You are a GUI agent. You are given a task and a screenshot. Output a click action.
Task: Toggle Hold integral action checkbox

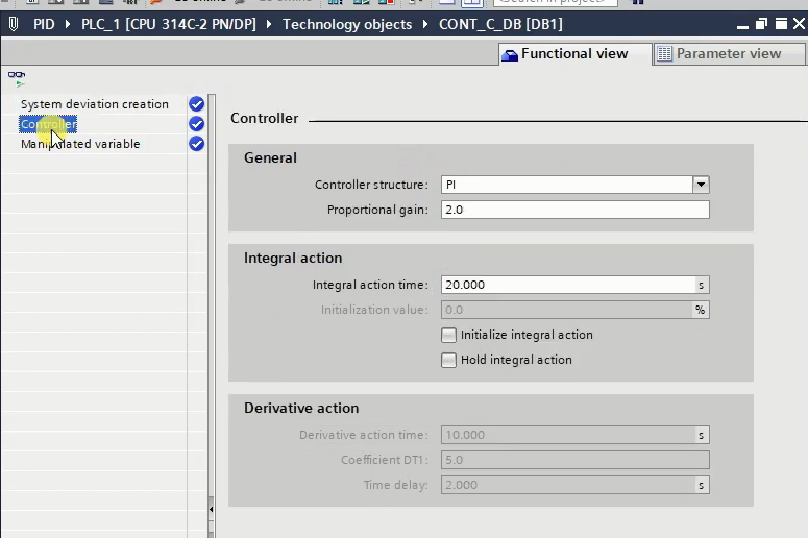[449, 360]
